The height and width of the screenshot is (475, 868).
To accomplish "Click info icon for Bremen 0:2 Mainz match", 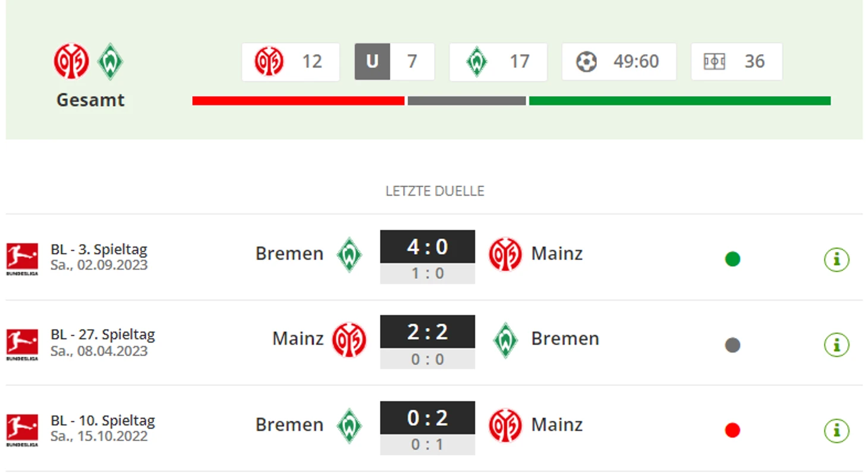I will [836, 430].
